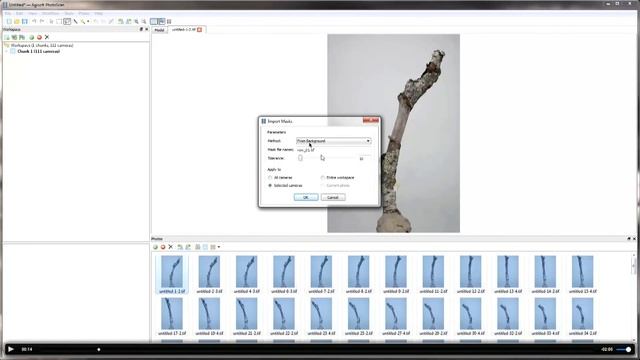Click the Add chunk icon in Workspace

[7, 37]
